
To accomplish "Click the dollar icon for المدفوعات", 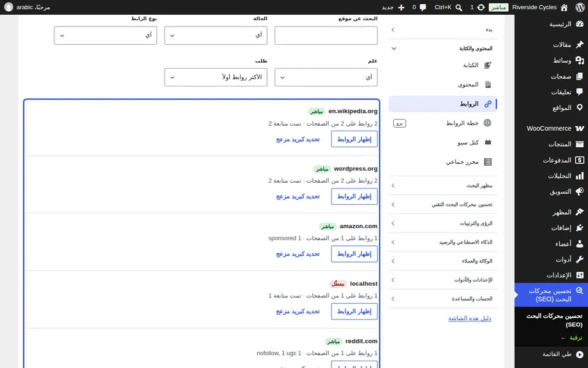I will pos(580,160).
